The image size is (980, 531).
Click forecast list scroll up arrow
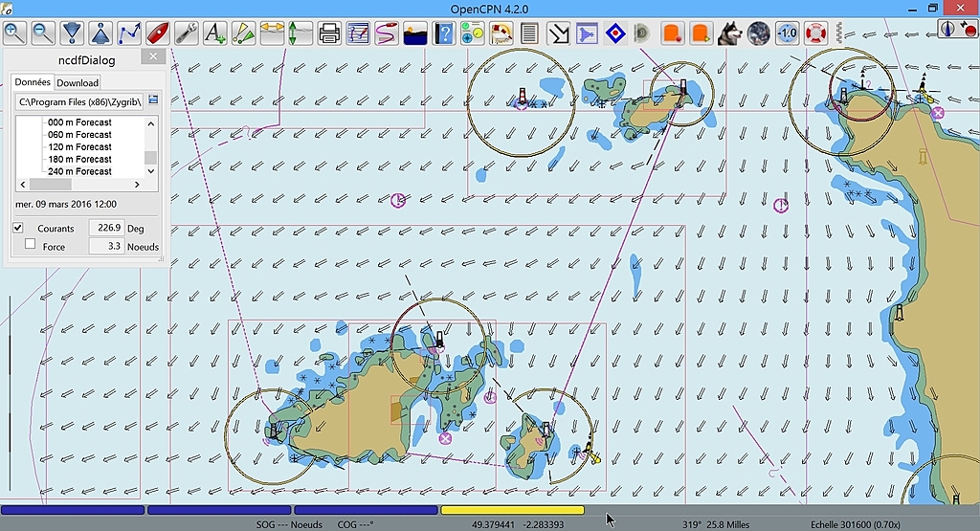click(x=150, y=123)
